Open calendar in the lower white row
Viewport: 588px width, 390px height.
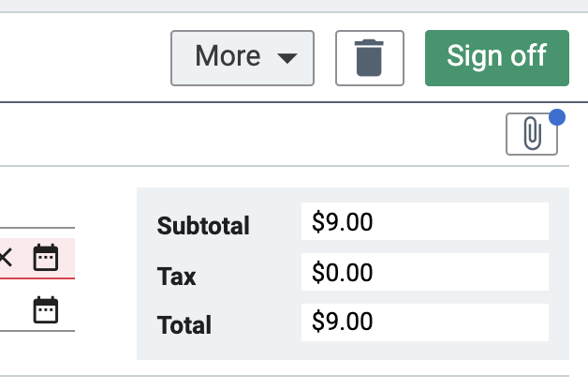(x=46, y=309)
